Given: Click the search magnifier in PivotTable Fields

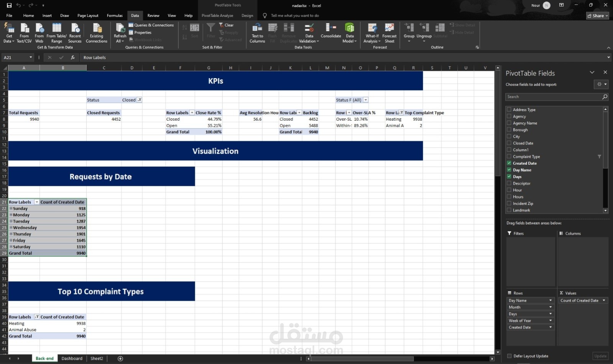Looking at the screenshot, I should (x=605, y=97).
